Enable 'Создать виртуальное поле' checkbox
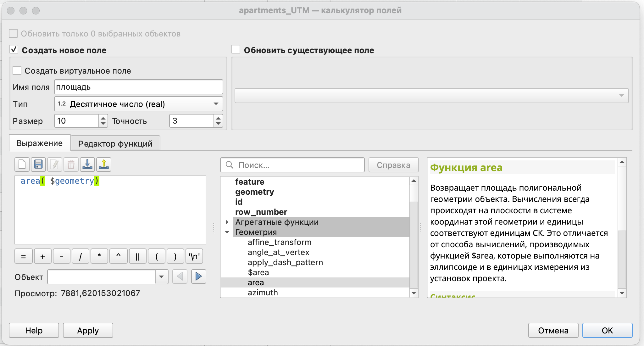The image size is (644, 346). pos(17,70)
